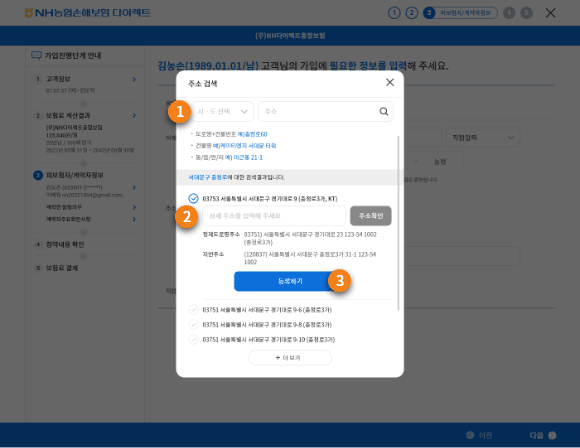This screenshot has height=448, width=580.
Task: Open the third sub-item chevron under step 3
Action: pos(134,219)
